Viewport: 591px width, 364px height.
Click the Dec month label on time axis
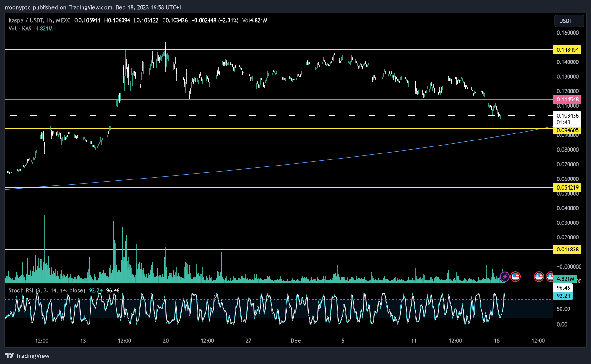[296, 341]
